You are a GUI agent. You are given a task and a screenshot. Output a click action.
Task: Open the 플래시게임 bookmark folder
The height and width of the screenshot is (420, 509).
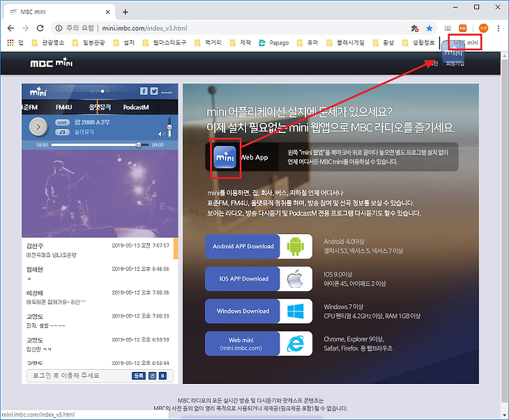pos(346,42)
